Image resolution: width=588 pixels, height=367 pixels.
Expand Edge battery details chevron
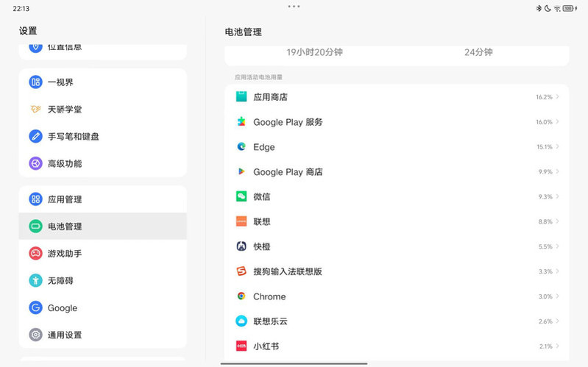(x=558, y=146)
